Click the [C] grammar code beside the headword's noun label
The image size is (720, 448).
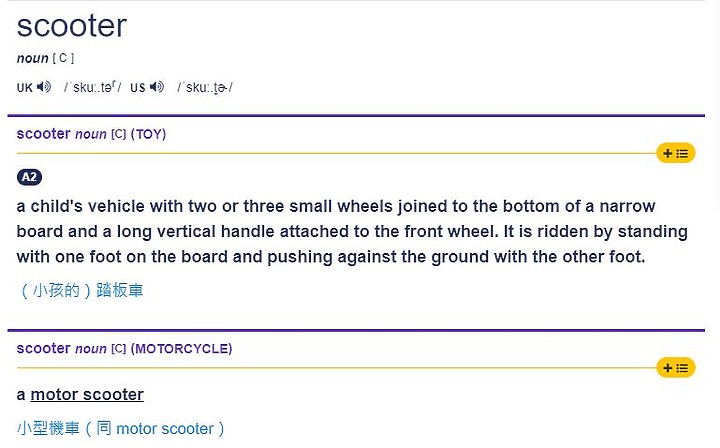pyautogui.click(x=63, y=58)
